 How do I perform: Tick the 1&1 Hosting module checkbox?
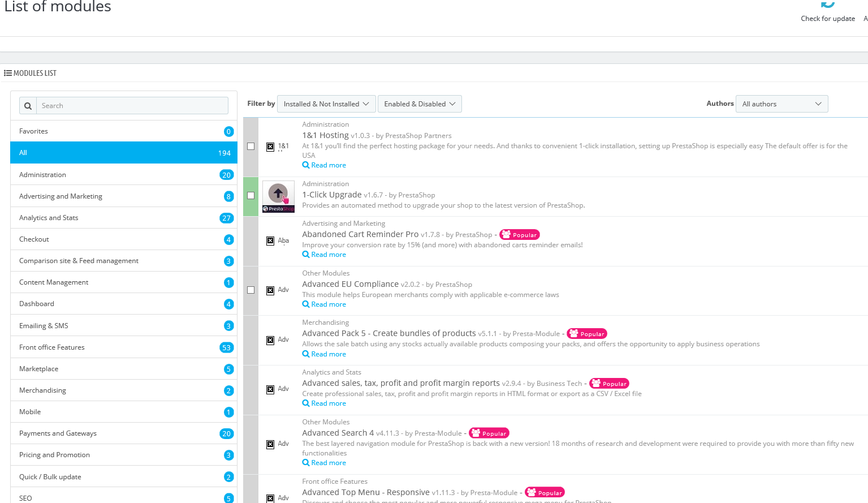click(x=251, y=146)
